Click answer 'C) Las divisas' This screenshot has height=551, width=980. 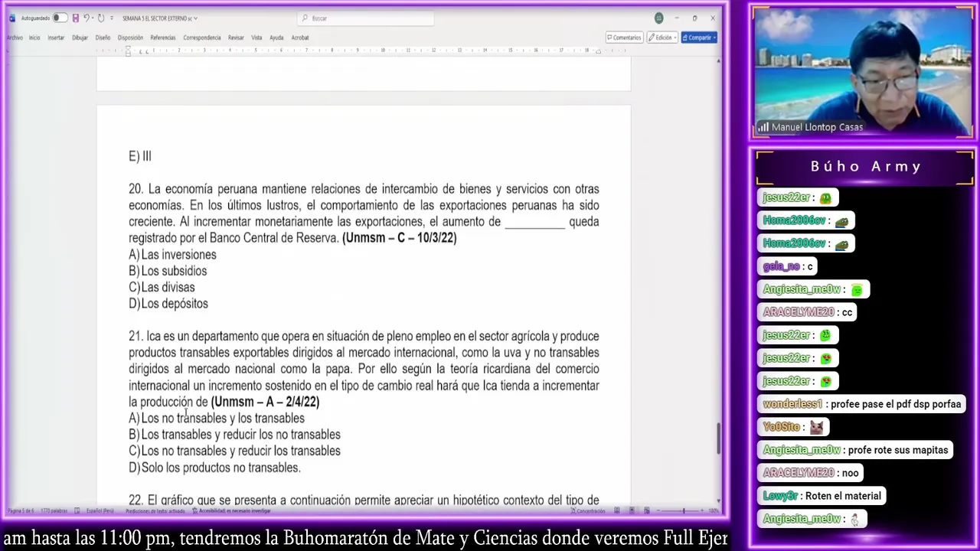[x=162, y=287]
